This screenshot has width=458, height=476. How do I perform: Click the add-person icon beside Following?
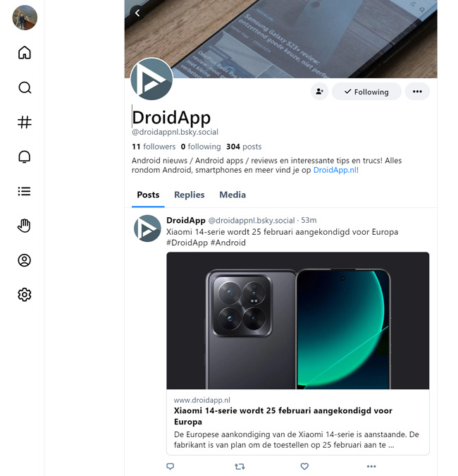[320, 92]
